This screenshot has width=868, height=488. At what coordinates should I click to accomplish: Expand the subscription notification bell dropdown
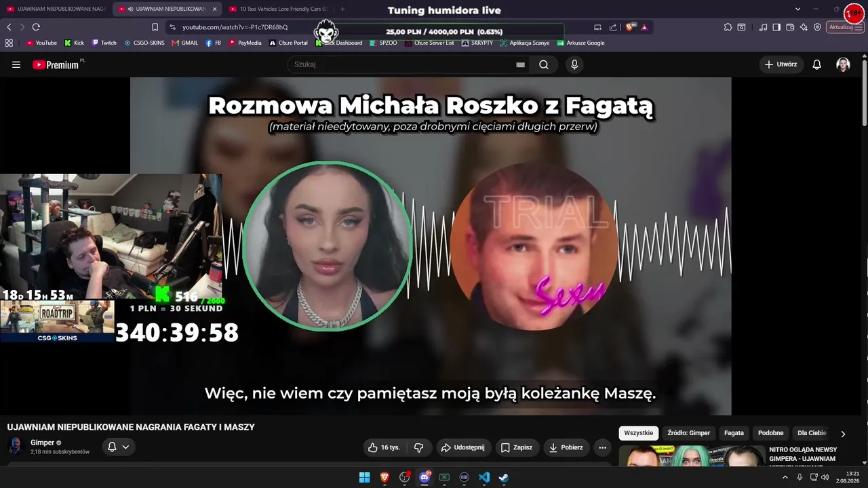pos(118,447)
